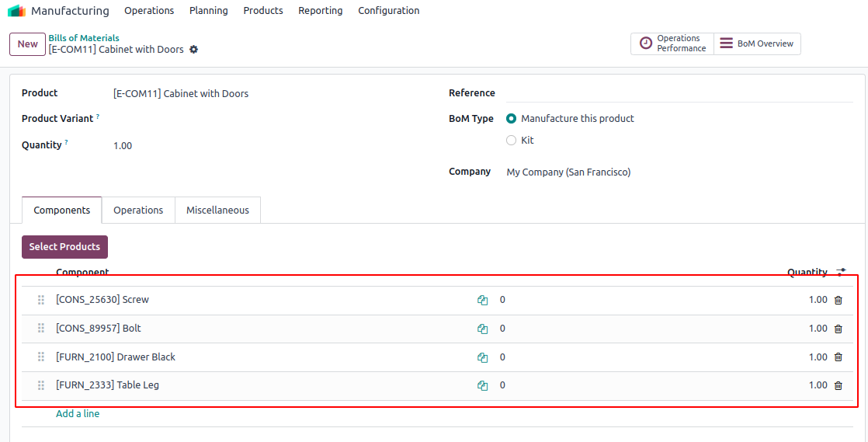868x442 pixels.
Task: Click the drag handle for Table Leg
Action: [41, 385]
